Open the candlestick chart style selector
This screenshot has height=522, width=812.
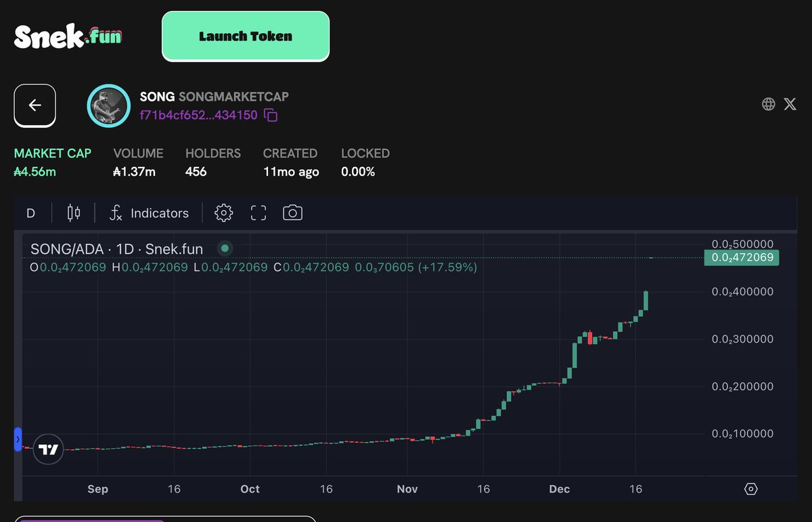[x=74, y=213]
